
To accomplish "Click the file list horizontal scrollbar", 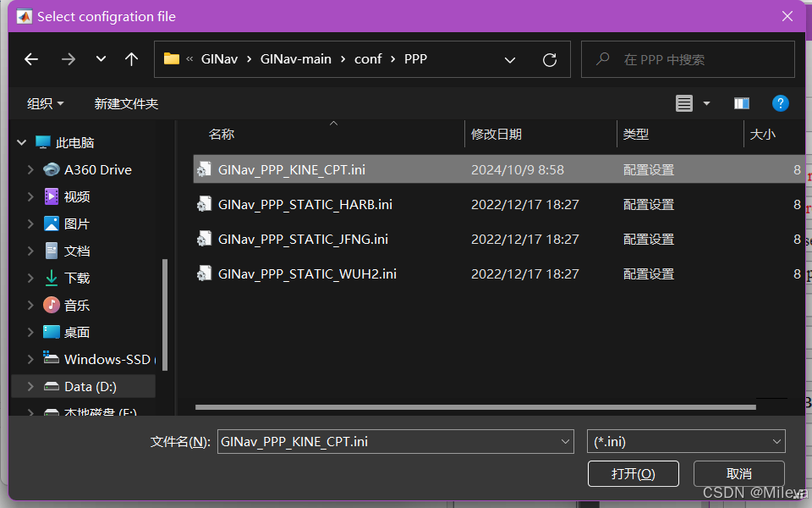I will pyautogui.click(x=475, y=407).
